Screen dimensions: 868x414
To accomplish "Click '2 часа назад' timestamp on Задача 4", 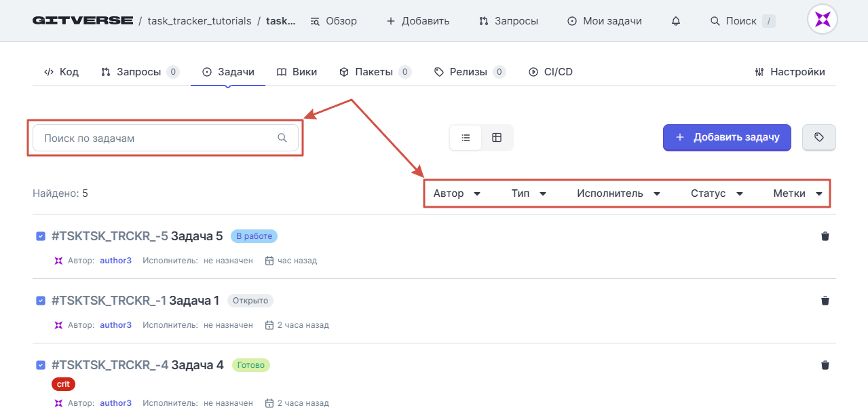I will point(303,403).
